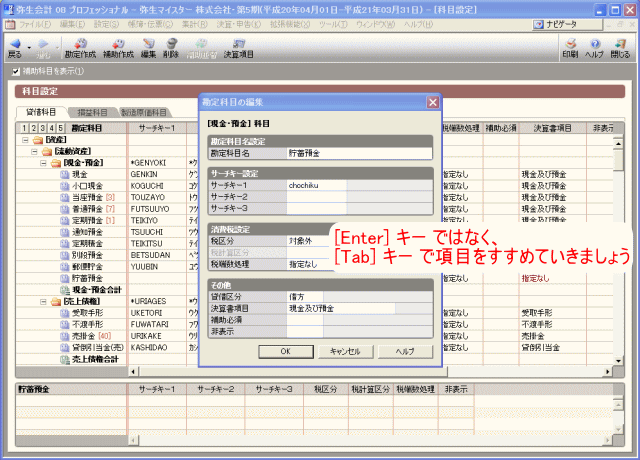Click the 勘定作成 toolbar icon
640x460 pixels.
pyautogui.click(x=79, y=46)
